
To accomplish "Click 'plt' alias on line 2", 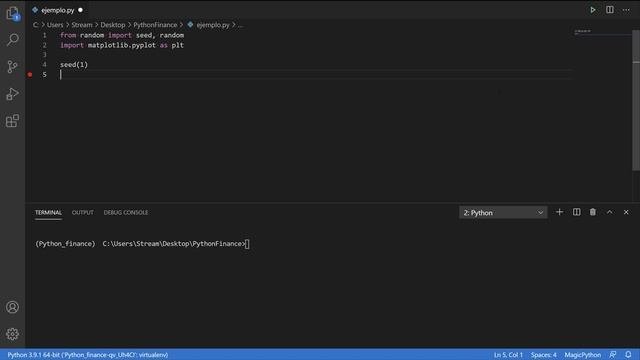I will point(178,45).
